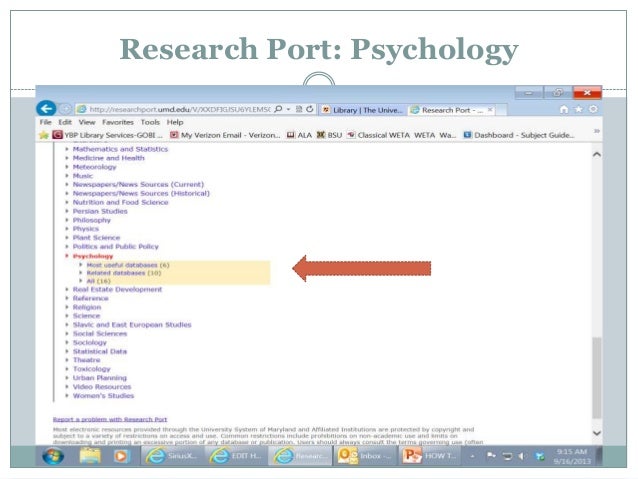This screenshot has height=479, width=638.
Task: Open Windows Media Player taskbar icon
Action: coord(120,456)
